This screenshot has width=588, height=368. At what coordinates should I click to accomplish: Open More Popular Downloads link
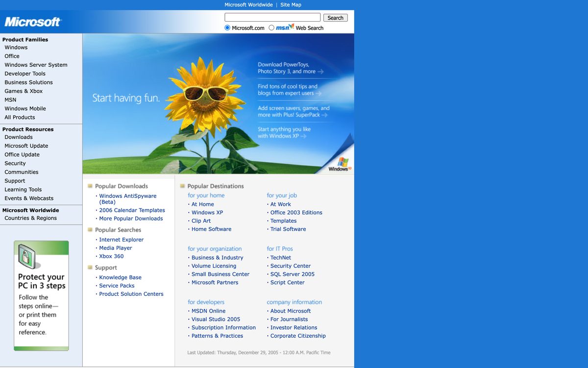pos(131,219)
